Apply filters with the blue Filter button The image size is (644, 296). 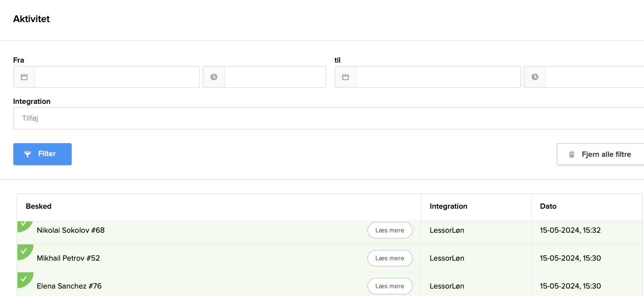click(42, 154)
